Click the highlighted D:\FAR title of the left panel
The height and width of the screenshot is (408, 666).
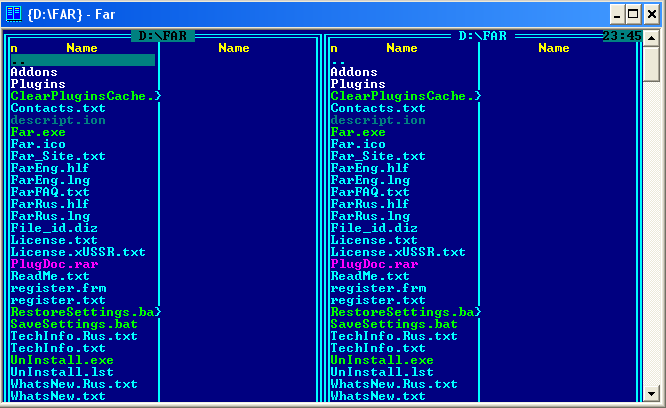click(163, 36)
